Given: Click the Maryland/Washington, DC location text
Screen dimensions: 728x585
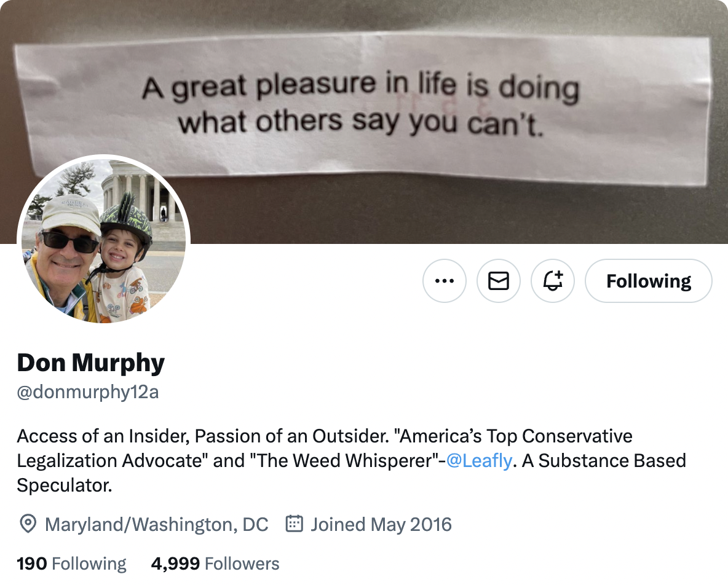Looking at the screenshot, I should [157, 524].
